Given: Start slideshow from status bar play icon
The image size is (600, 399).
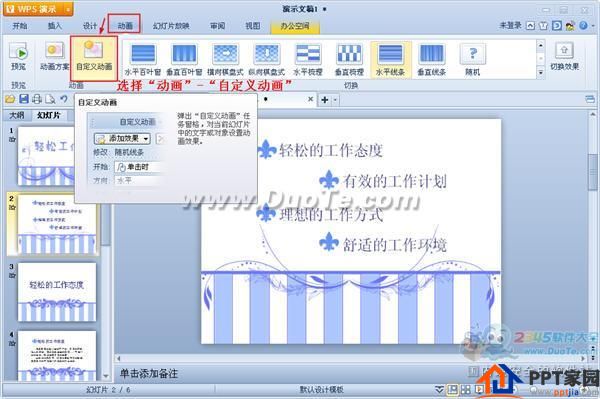Looking at the screenshot, I should coord(478,390).
